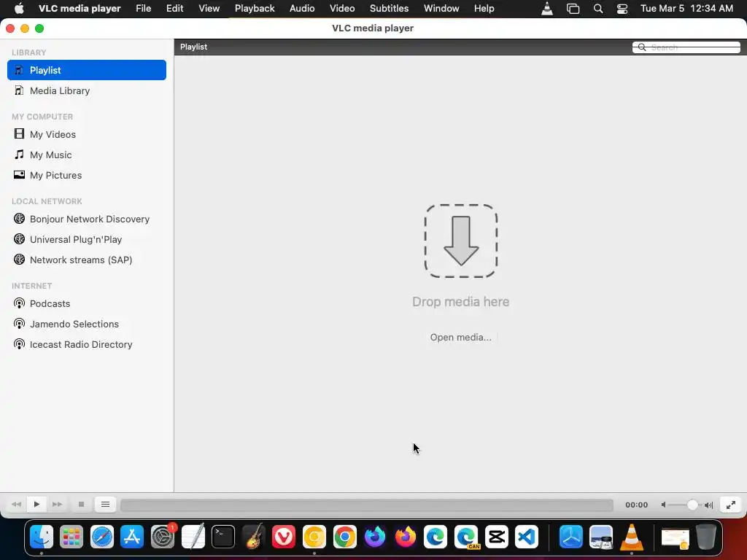Click the Open media... button

click(x=461, y=337)
